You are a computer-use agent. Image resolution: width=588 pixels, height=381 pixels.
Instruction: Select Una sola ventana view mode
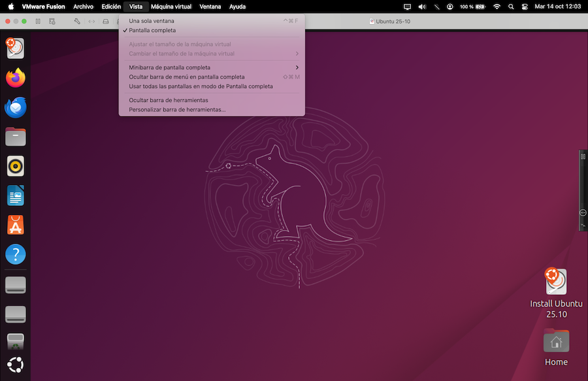coord(152,21)
